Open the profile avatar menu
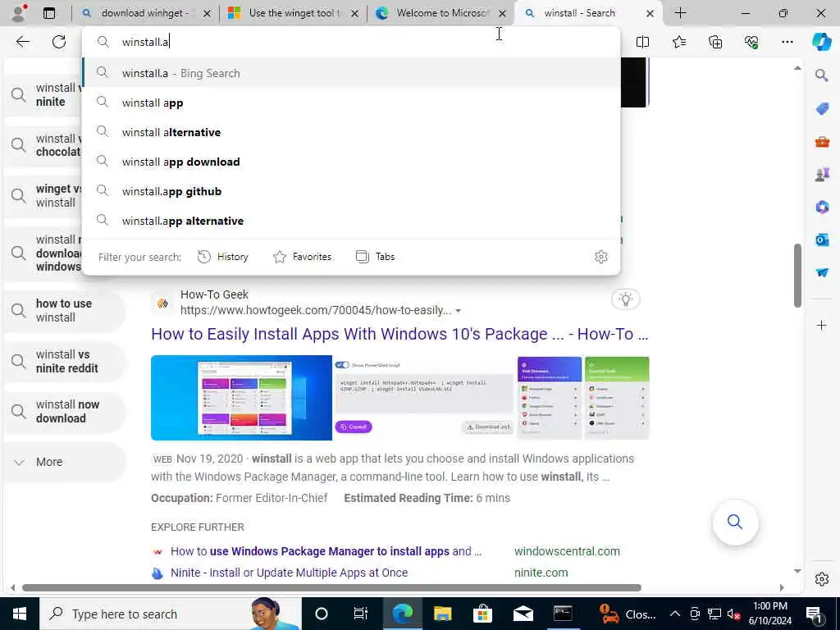This screenshot has width=840, height=630. [x=19, y=13]
